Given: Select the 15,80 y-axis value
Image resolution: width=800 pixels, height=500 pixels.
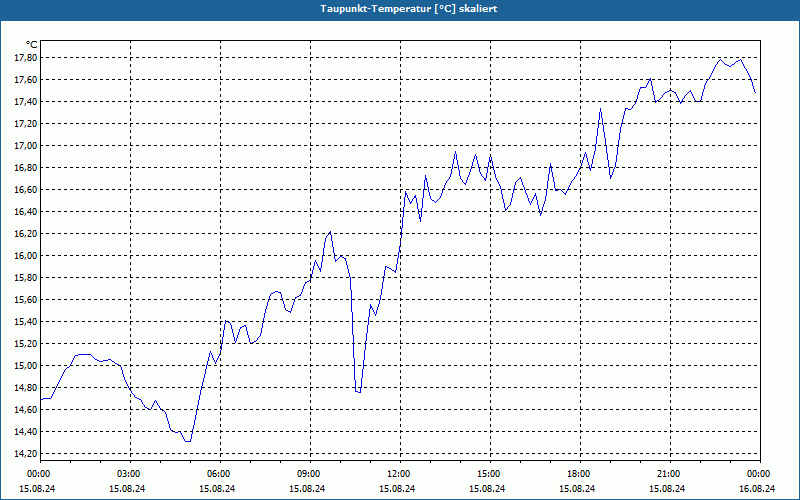Looking at the screenshot, I should (x=25, y=278).
